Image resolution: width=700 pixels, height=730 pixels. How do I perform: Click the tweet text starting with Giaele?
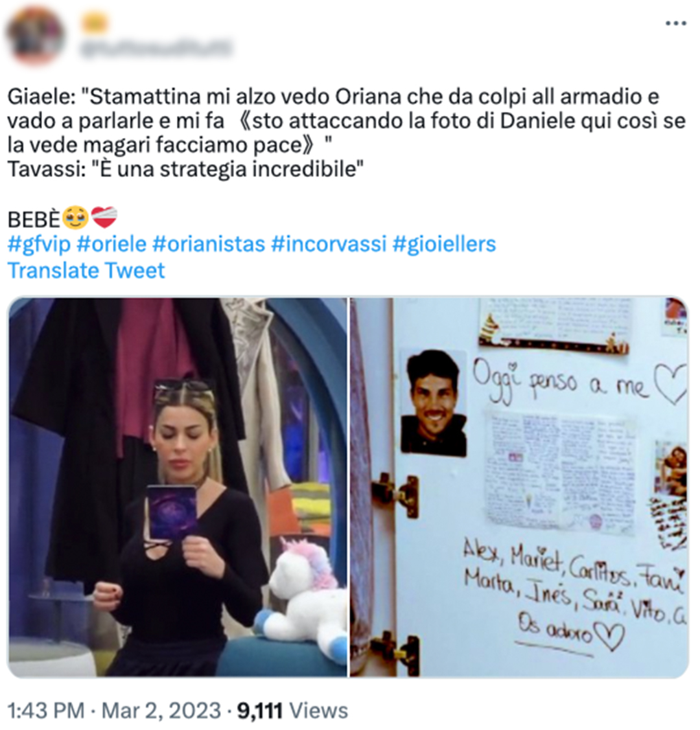pos(346,133)
